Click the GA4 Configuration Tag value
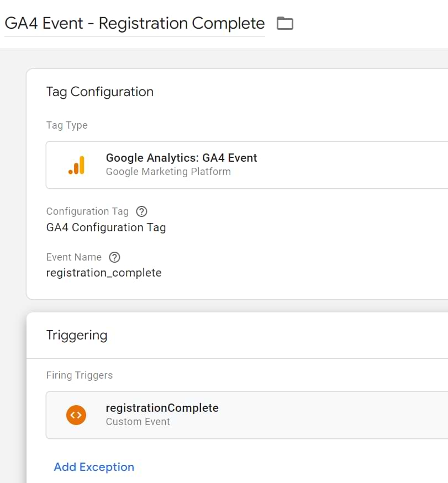Viewport: 448px width, 483px height. [106, 227]
